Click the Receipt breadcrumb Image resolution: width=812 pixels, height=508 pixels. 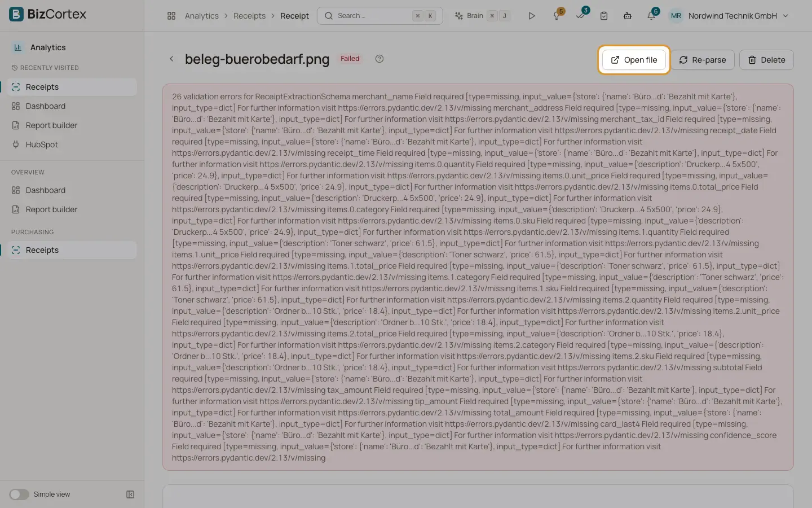click(294, 16)
